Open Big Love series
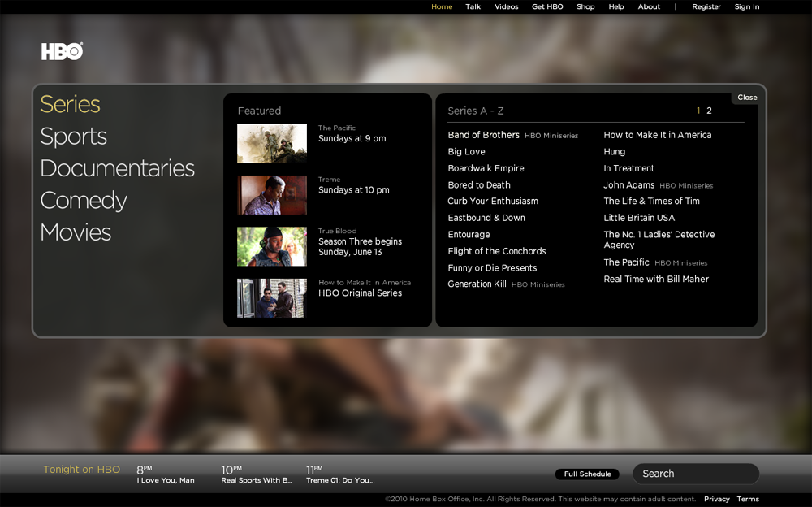The width and height of the screenshot is (812, 507). (x=466, y=151)
